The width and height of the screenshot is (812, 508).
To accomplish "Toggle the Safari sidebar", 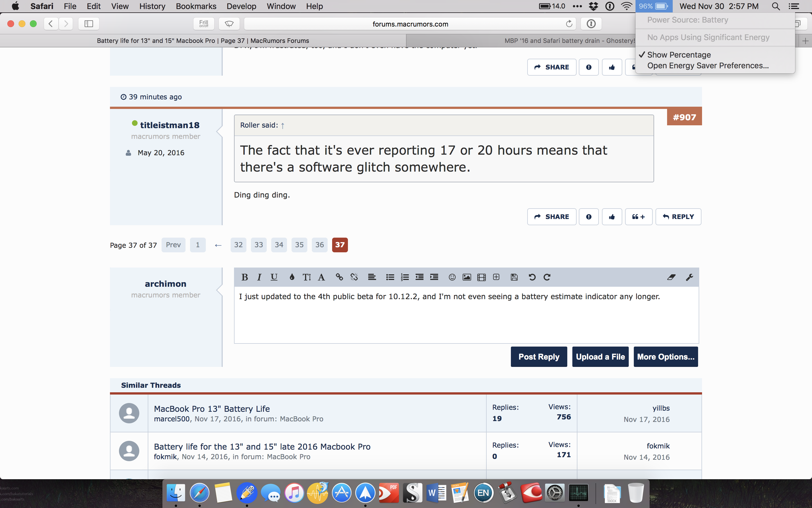I will [x=89, y=24].
